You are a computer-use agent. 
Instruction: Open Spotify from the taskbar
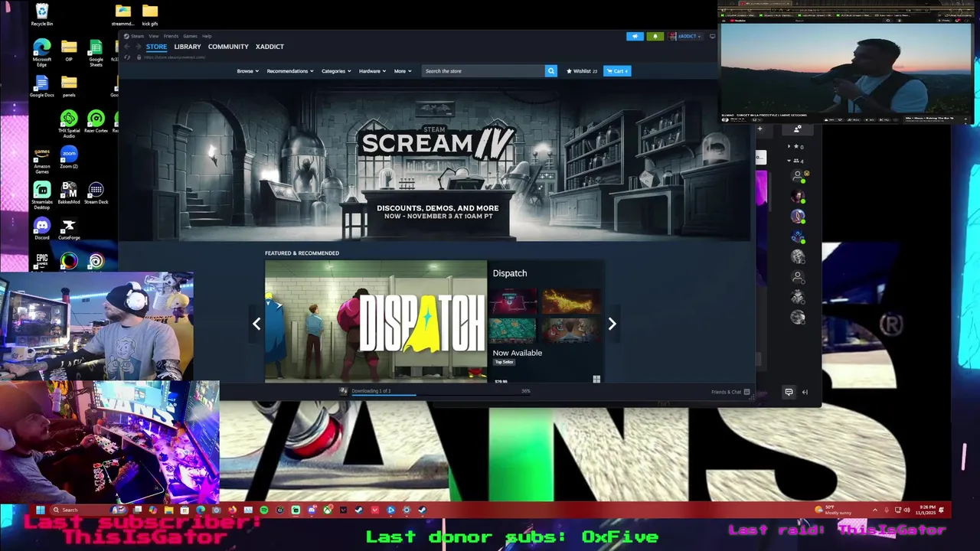tap(264, 510)
